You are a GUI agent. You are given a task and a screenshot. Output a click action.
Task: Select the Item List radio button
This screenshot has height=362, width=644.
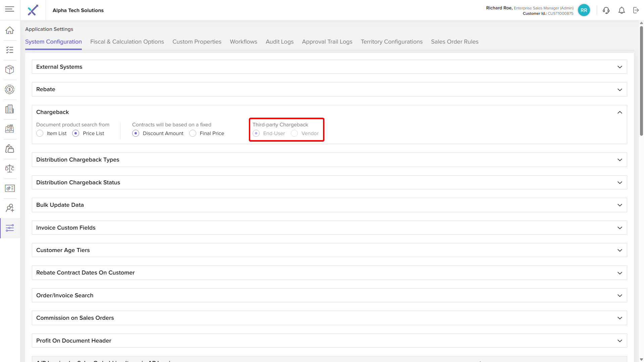(40, 133)
